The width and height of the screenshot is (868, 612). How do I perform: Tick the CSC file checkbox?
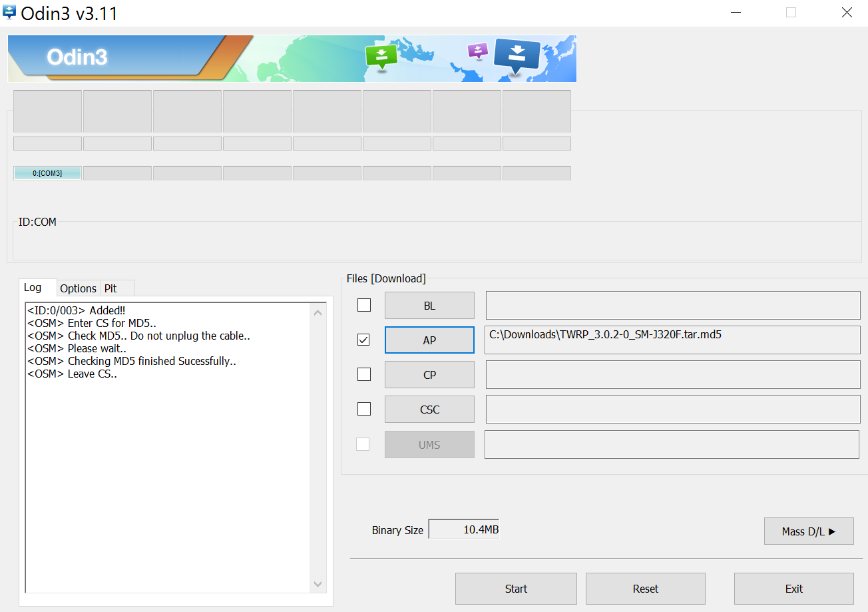(364, 409)
